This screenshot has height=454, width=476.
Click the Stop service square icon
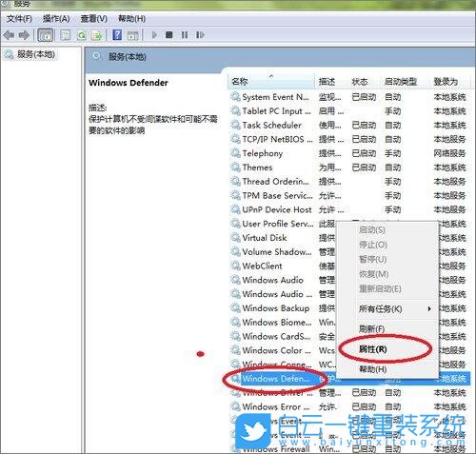[169, 34]
